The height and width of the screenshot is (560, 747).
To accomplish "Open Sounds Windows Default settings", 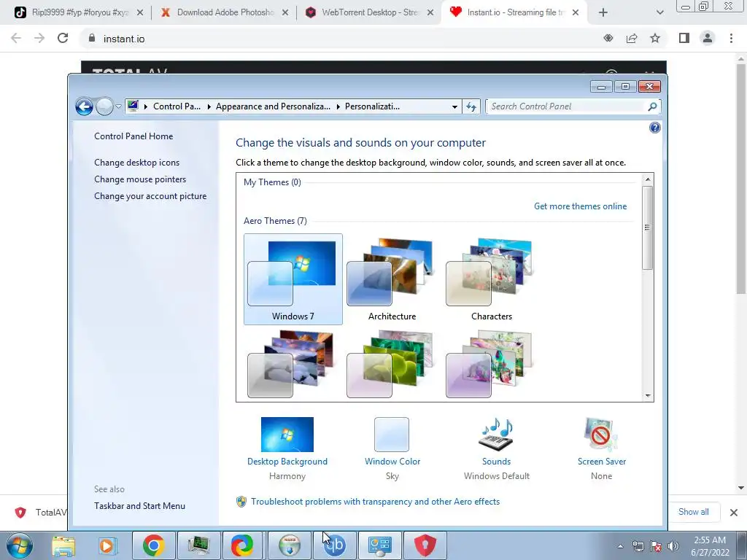I will [x=496, y=448].
